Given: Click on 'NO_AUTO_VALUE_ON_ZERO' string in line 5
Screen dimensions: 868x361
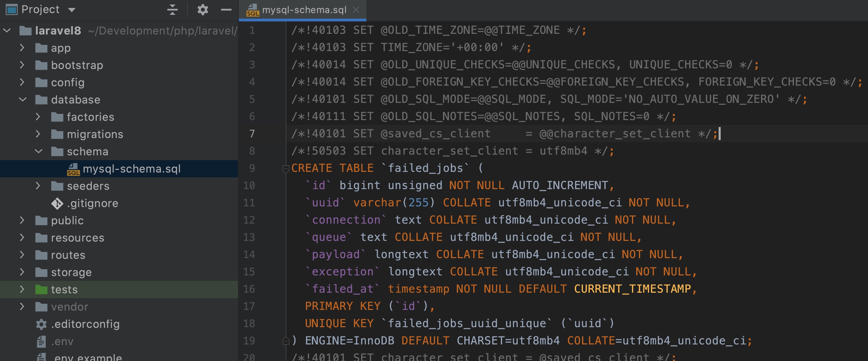Looking at the screenshot, I should click(x=701, y=99).
